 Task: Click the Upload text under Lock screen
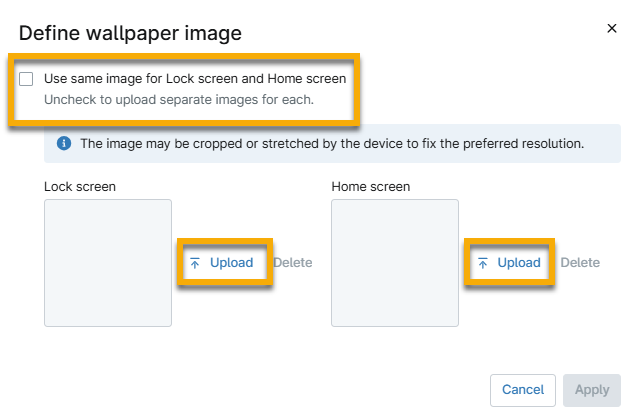(231, 263)
